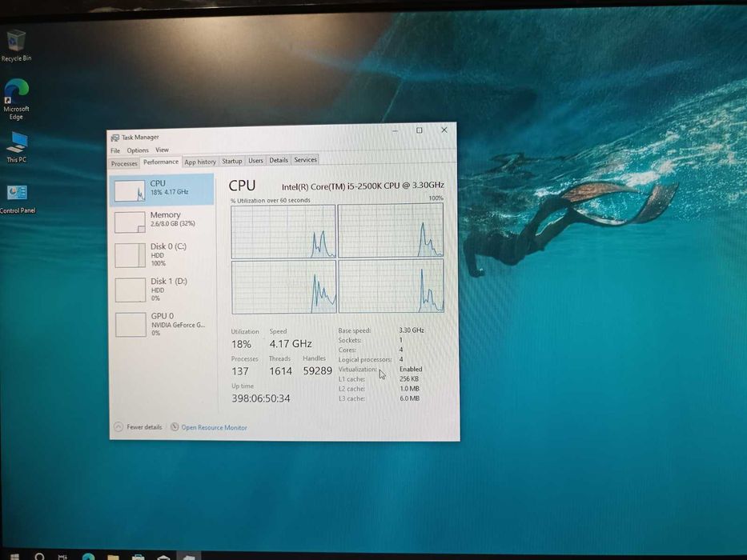The width and height of the screenshot is (747, 560).
Task: Click the Fewer details chevron icon
Action: [118, 426]
